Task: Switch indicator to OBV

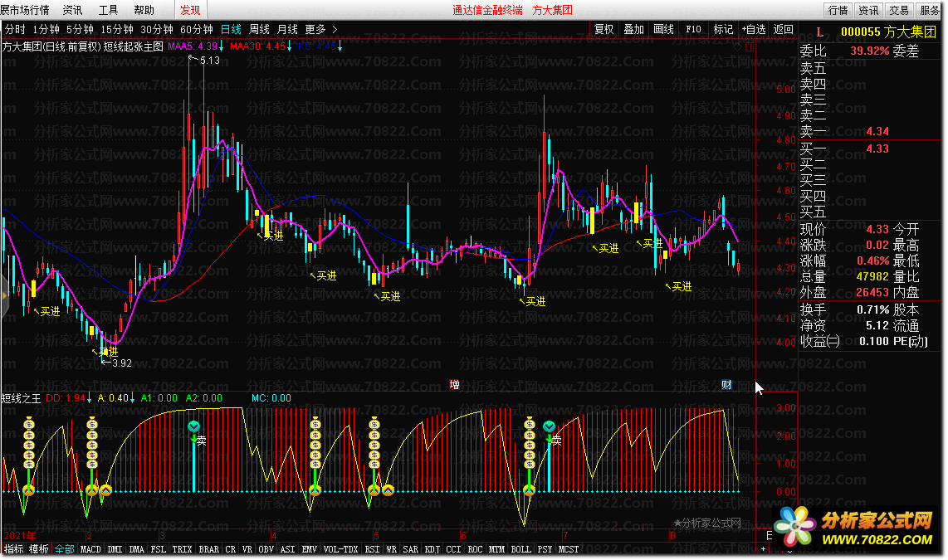Action: click(266, 549)
